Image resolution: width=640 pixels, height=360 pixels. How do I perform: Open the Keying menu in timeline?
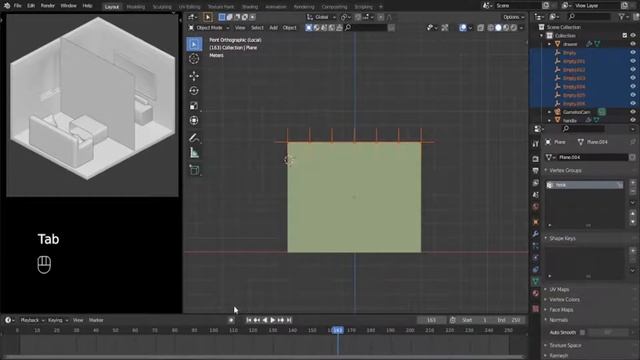[58, 320]
